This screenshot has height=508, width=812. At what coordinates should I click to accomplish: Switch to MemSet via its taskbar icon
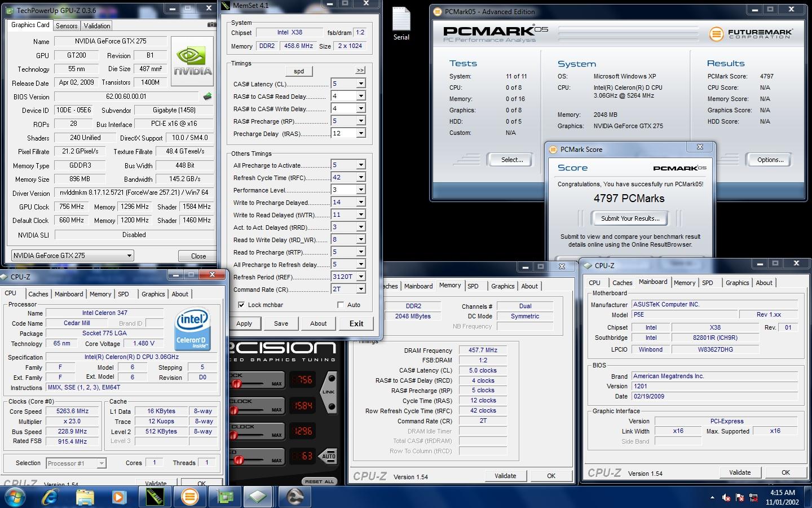(155, 497)
